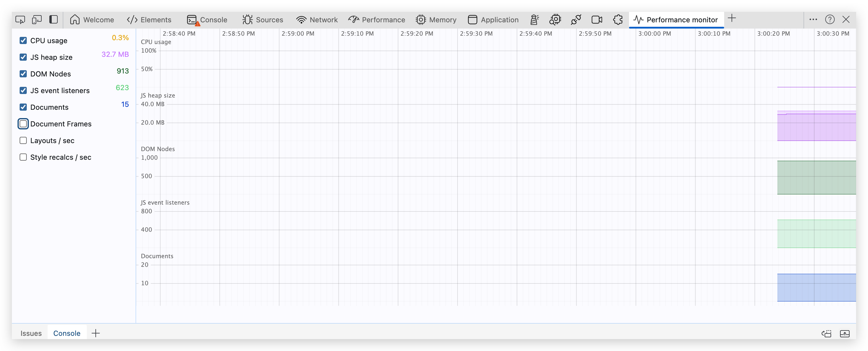
Task: Open the Issues drawer tab
Action: click(x=31, y=333)
